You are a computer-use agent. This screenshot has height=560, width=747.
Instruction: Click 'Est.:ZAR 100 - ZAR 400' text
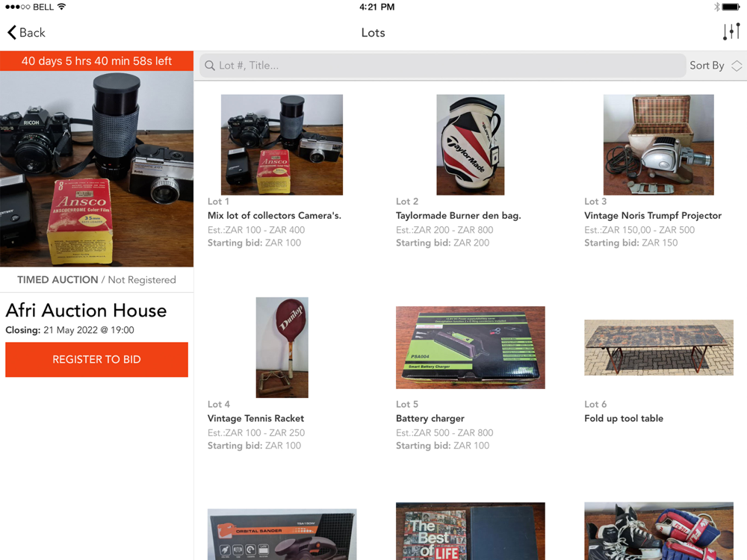tap(256, 230)
